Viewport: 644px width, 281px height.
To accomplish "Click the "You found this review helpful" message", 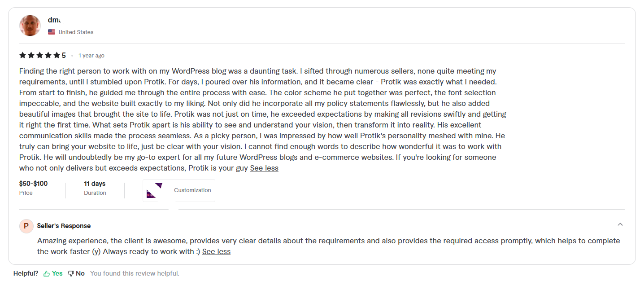I will (135, 273).
